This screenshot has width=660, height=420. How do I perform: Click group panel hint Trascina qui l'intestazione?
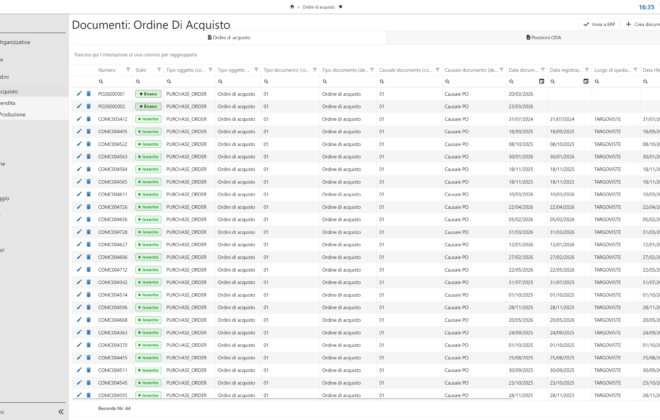coord(136,55)
